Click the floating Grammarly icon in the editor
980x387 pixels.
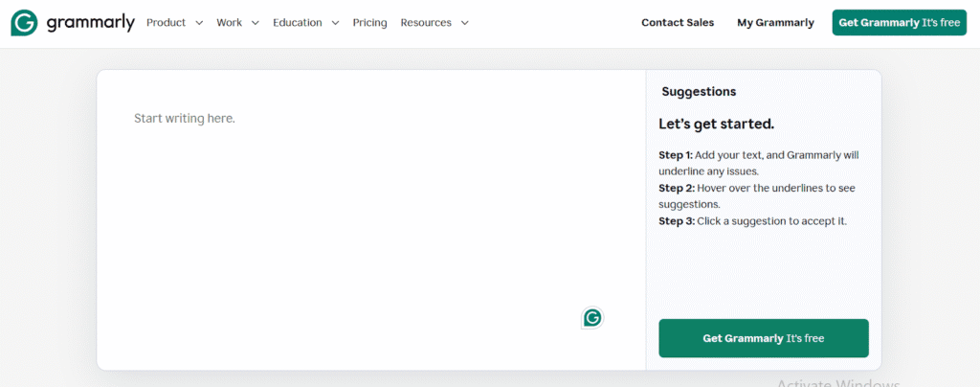592,318
